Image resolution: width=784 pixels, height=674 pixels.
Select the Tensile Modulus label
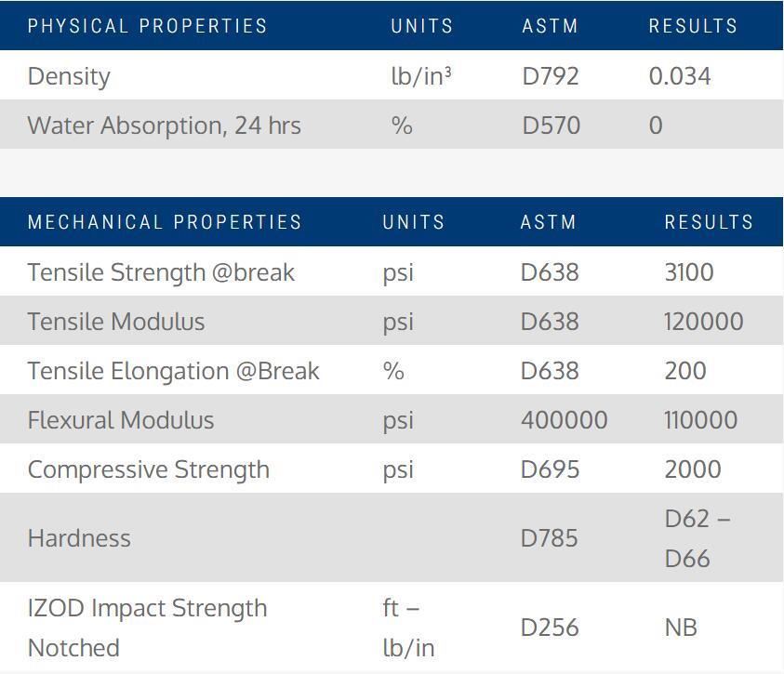116,322
